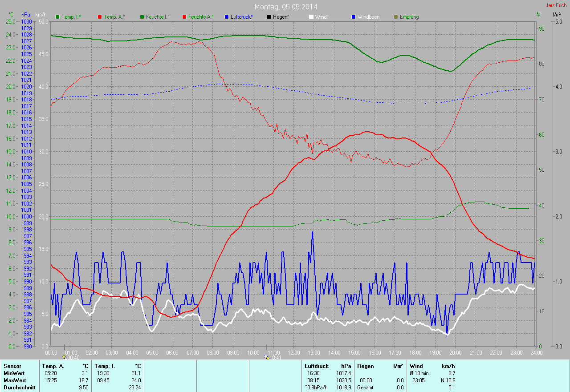Click the 00:40 marker icon below time axis
The height and width of the screenshot is (392, 570).
point(65,357)
